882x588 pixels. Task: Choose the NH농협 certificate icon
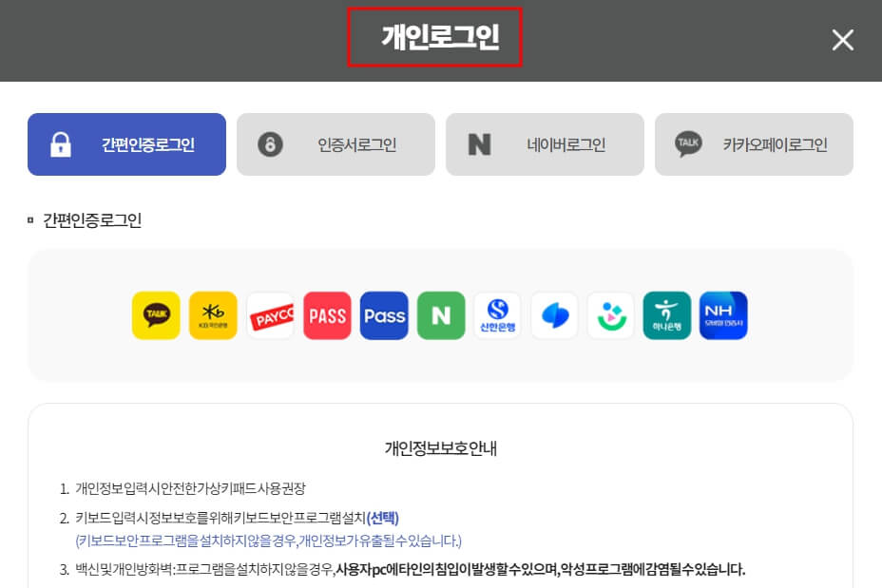coord(723,314)
